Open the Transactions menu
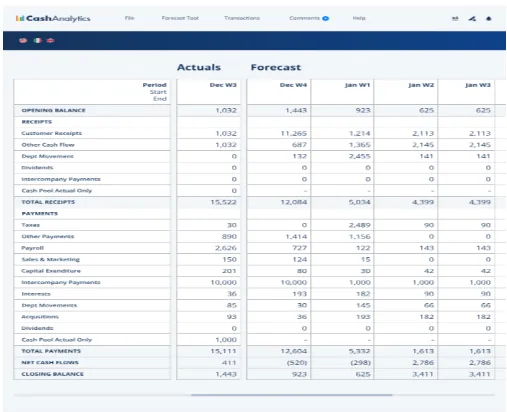The image size is (507, 412). (x=242, y=18)
